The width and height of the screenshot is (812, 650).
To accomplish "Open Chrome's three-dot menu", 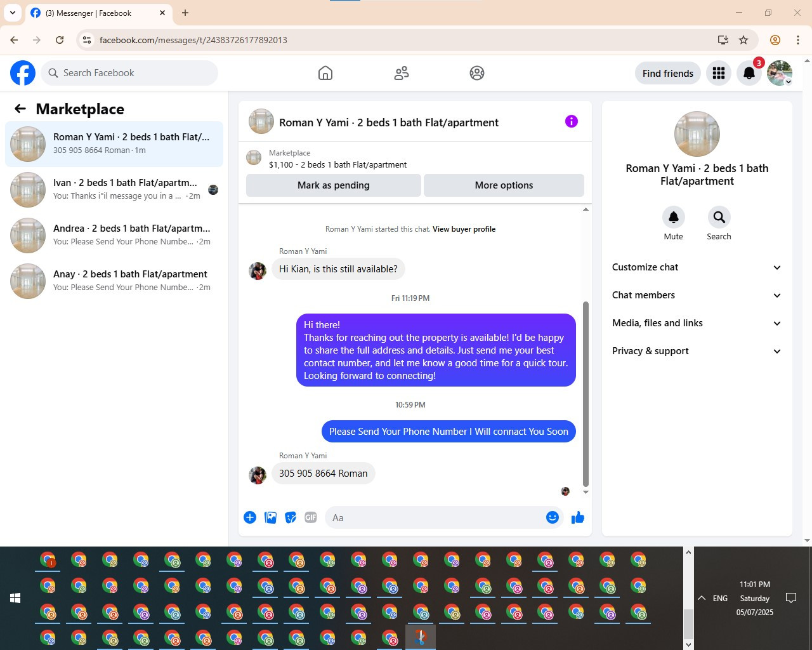I will click(x=798, y=40).
